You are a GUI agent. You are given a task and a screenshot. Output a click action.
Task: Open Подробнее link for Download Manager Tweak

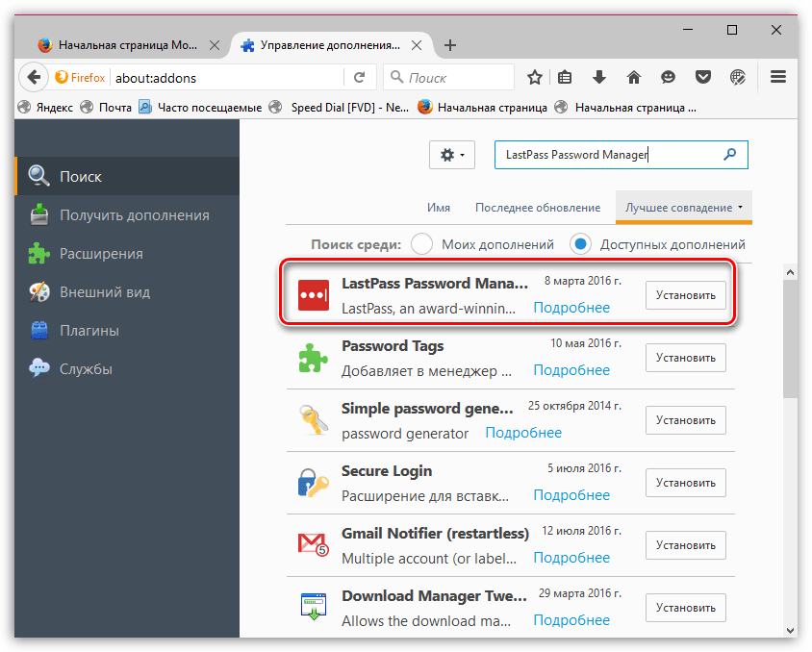pos(571,620)
